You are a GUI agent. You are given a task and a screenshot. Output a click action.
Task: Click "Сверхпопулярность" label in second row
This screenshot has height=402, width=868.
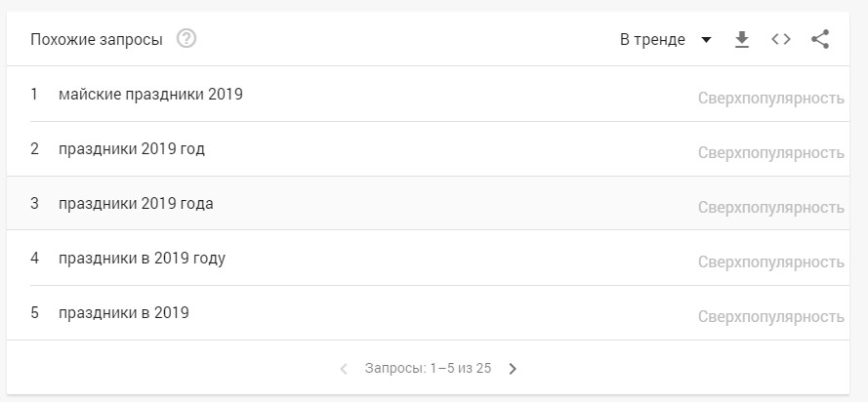[x=770, y=152]
